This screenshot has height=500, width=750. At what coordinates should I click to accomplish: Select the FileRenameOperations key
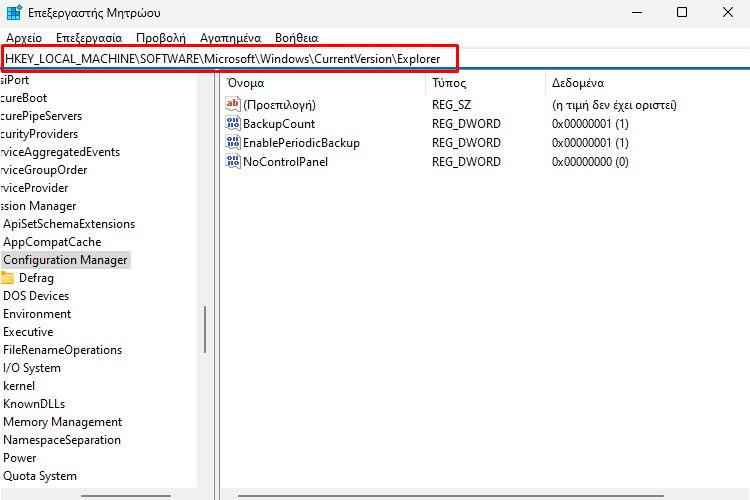(x=63, y=350)
